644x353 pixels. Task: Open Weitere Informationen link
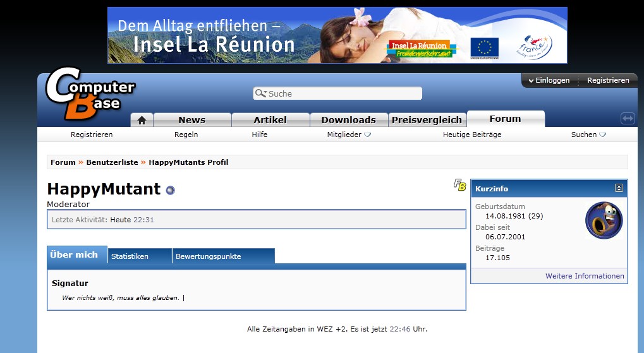pos(585,276)
